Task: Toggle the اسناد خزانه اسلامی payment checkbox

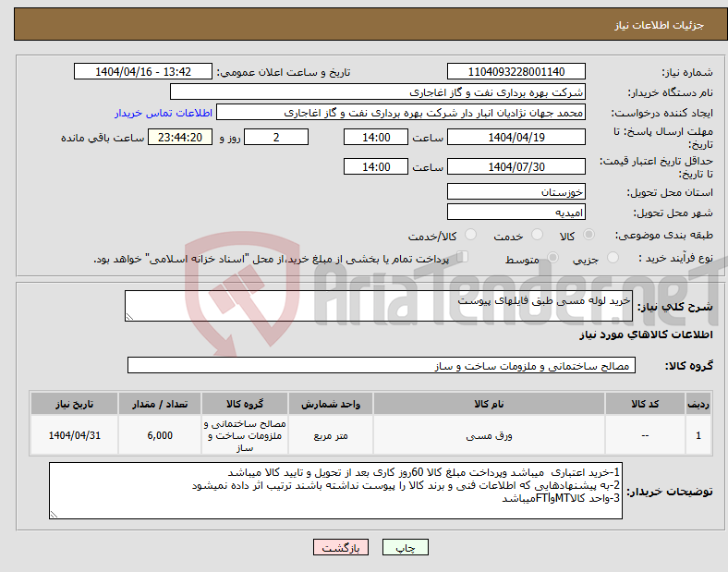Action: coord(462,257)
